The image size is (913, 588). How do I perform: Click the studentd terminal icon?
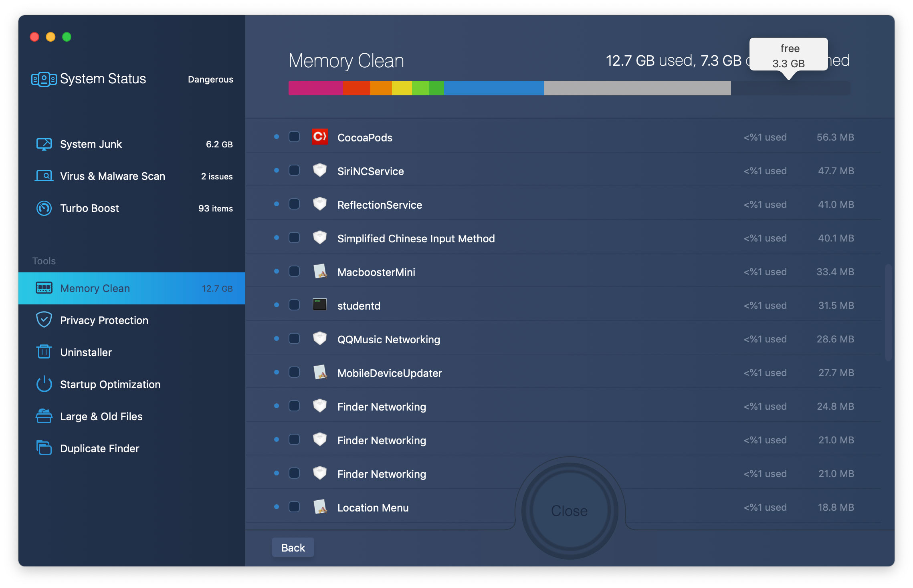[320, 304]
